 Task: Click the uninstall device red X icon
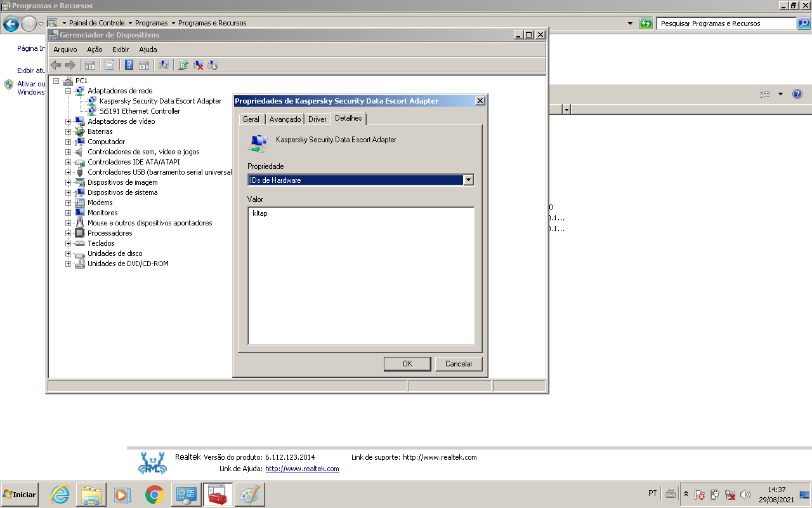pos(198,65)
